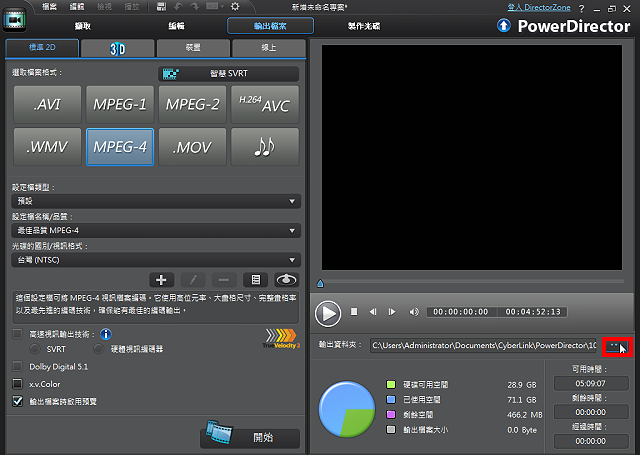Click the PowerDirector upgrade arrow icon
The image size is (640, 455).
(x=504, y=26)
